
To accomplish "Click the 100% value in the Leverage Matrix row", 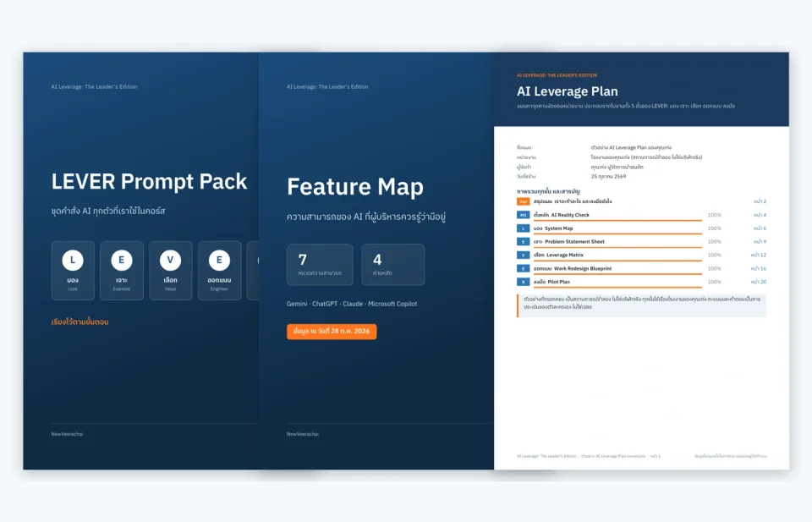I will (715, 256).
